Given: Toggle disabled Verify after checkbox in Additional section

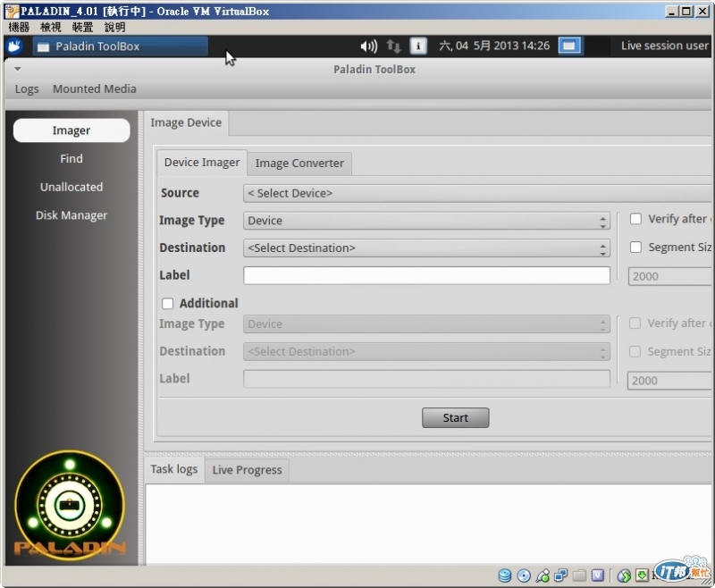Looking at the screenshot, I should [x=635, y=323].
